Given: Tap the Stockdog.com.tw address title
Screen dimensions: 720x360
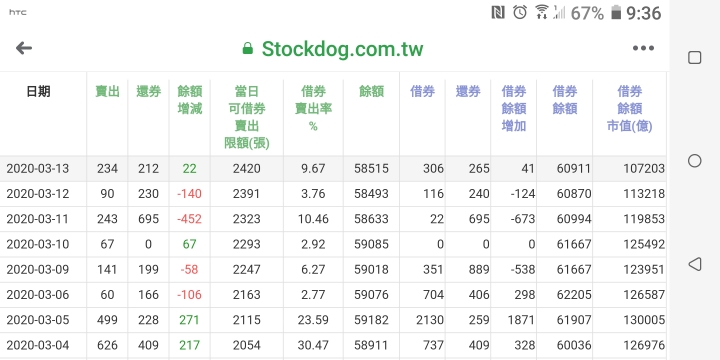Looking at the screenshot, I should (x=343, y=49).
